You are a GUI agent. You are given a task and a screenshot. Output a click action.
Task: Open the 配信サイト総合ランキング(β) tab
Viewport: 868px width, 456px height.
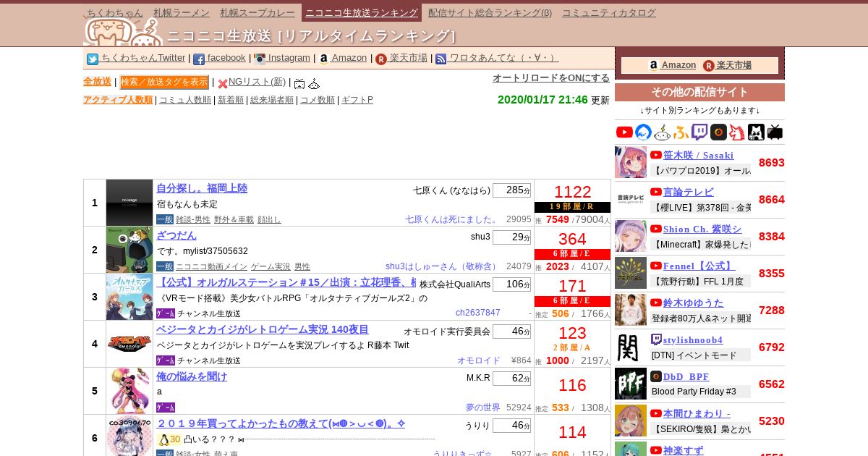pyautogui.click(x=490, y=12)
